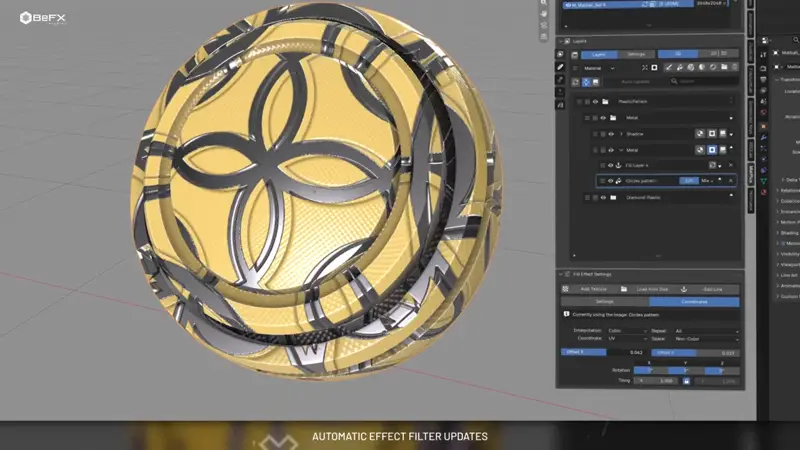Adjust the Offset Y slider
800x450 pixels.
(x=695, y=353)
